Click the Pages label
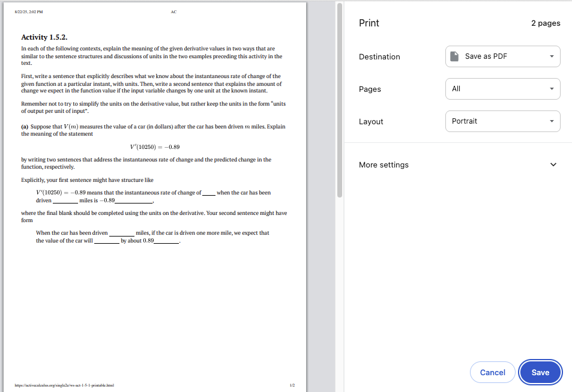The width and height of the screenshot is (572, 392). pos(370,89)
